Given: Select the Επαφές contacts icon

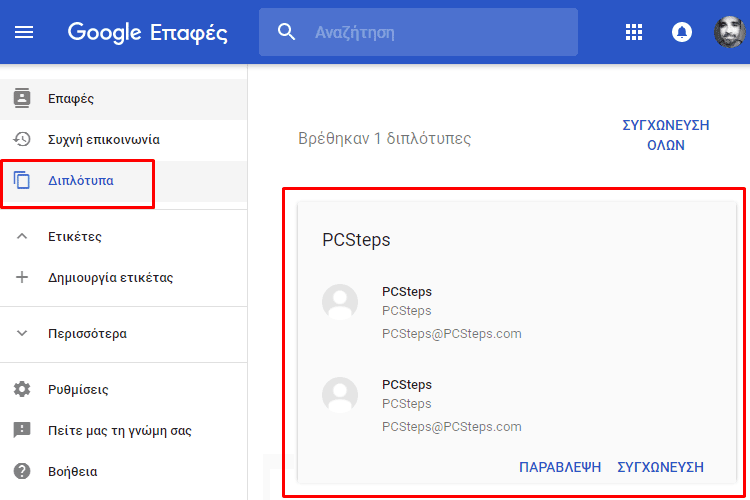Looking at the screenshot, I should click(22, 98).
